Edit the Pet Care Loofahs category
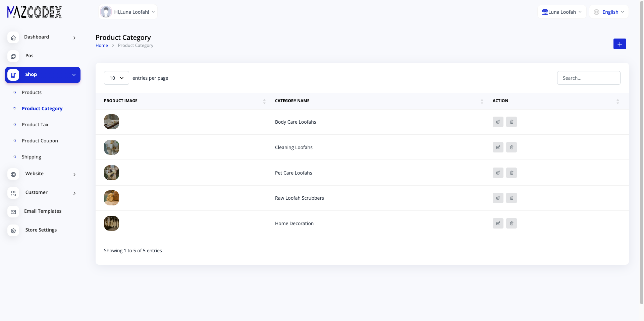The image size is (644, 321). click(x=498, y=173)
